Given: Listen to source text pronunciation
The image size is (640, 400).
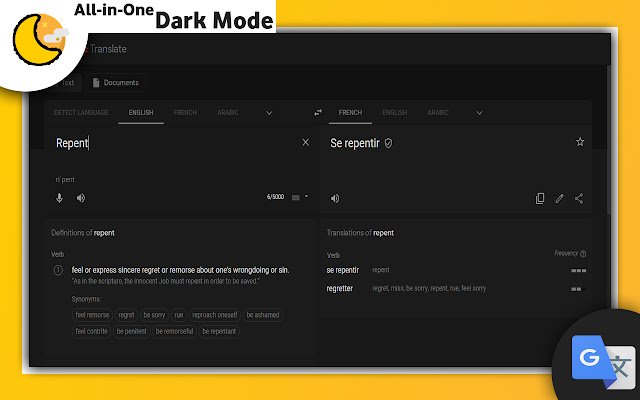Looking at the screenshot, I should (81, 198).
